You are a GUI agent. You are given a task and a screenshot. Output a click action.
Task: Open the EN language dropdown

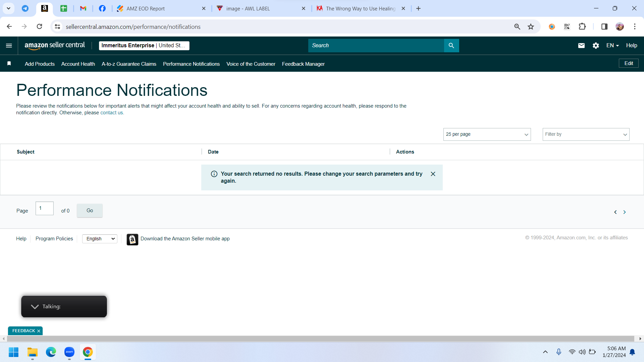coord(612,46)
